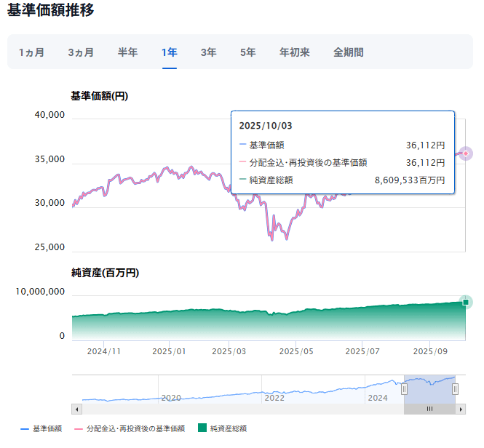
Task: Click the 2020 area in navigator
Action: coord(170,398)
